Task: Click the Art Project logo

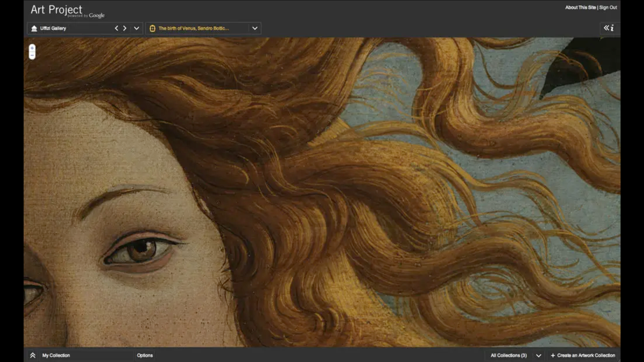Action: 56,10
